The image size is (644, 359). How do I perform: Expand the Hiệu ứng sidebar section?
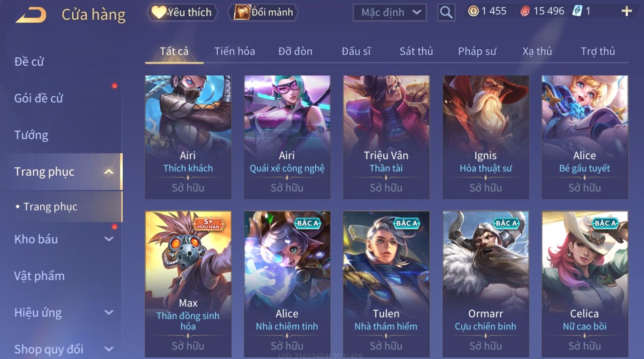(x=109, y=312)
